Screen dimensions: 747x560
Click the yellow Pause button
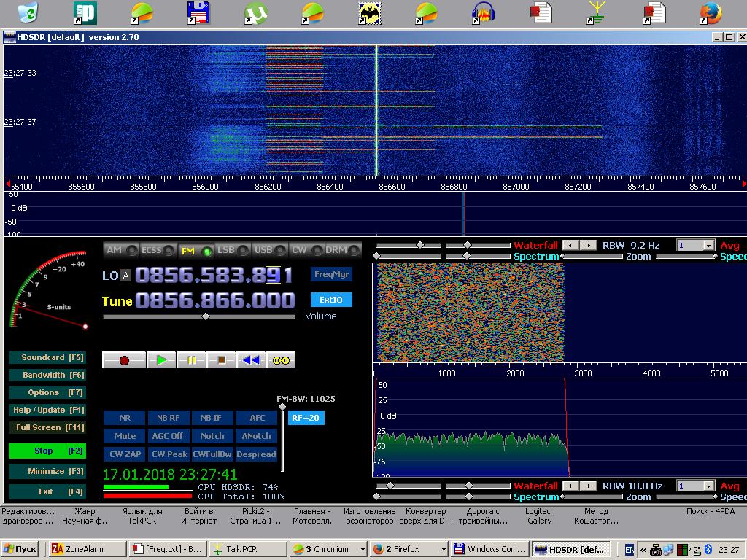(x=192, y=360)
